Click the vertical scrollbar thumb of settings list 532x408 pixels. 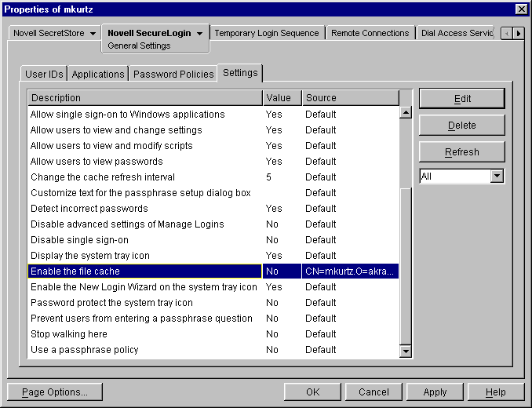point(406,265)
